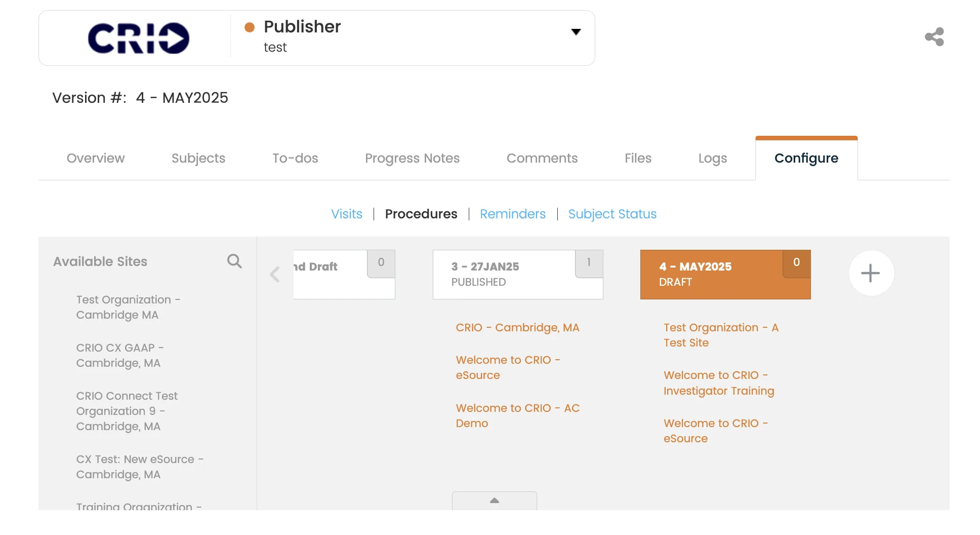Screen dimensions: 980x535
Task: Select version 4 - MAY2025 DRAFT card
Action: click(x=725, y=274)
